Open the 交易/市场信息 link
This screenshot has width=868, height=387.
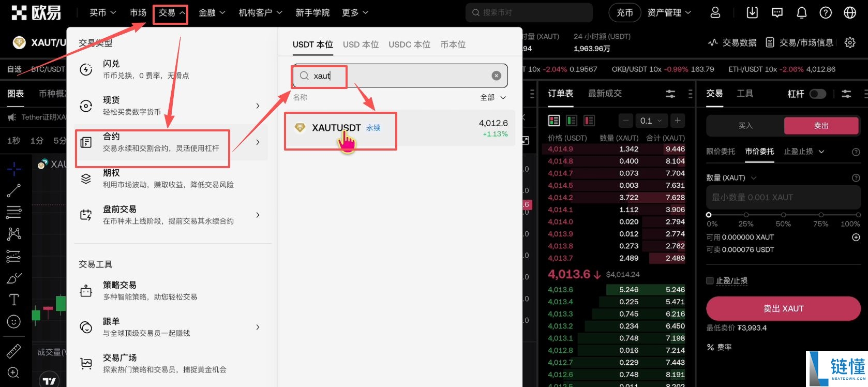[x=800, y=42]
